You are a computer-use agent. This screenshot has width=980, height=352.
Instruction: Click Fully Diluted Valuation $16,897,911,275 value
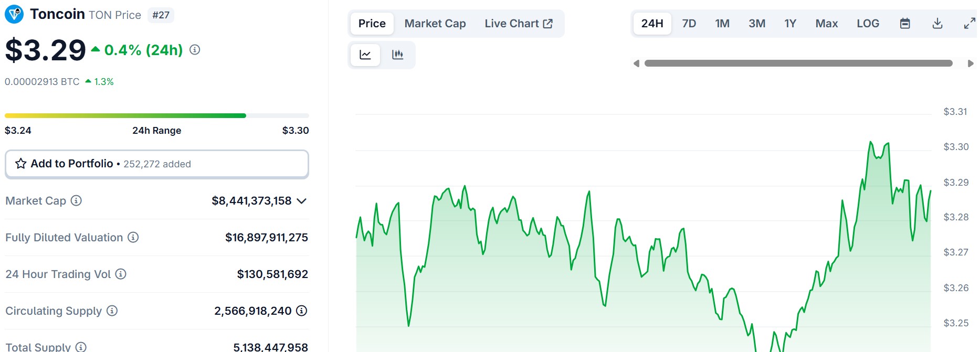click(x=267, y=238)
